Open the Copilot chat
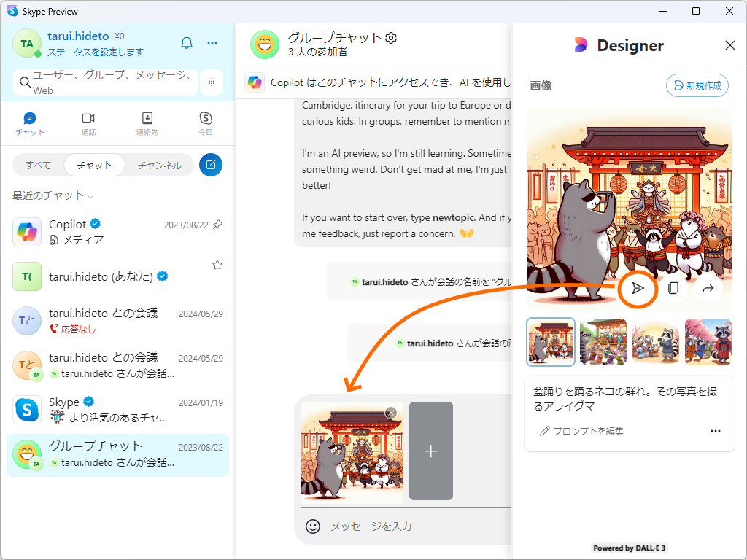The image size is (747, 560). [x=117, y=232]
